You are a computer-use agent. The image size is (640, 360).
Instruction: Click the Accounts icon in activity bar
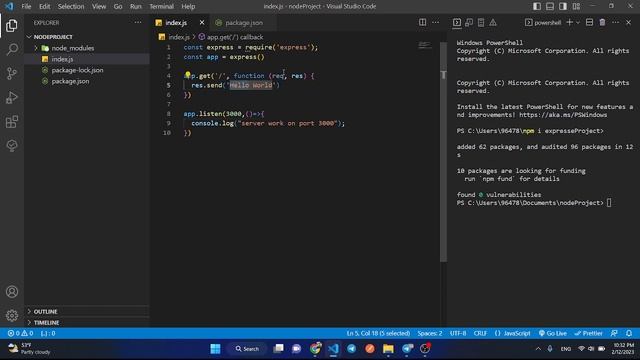(12, 291)
